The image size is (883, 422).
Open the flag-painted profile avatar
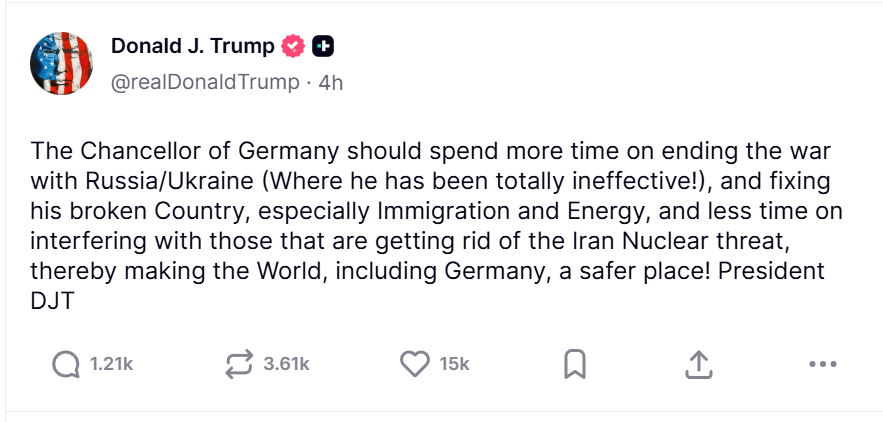pos(63,63)
